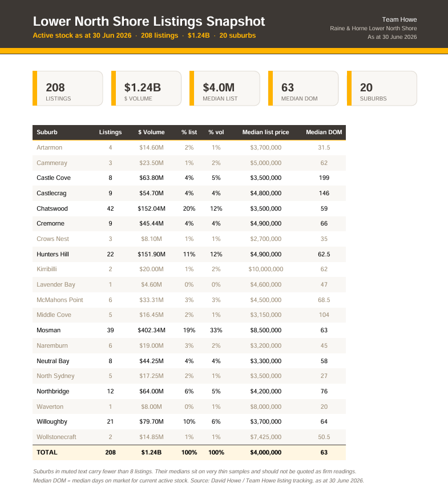Click the 208 Listings summary card
Screen dimensions: 448x503
(68, 88)
